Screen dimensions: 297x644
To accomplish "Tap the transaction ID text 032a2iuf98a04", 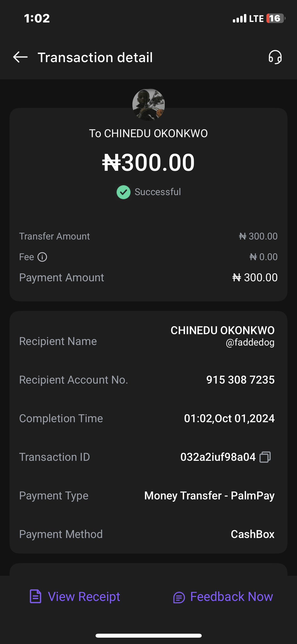I will point(218,457).
